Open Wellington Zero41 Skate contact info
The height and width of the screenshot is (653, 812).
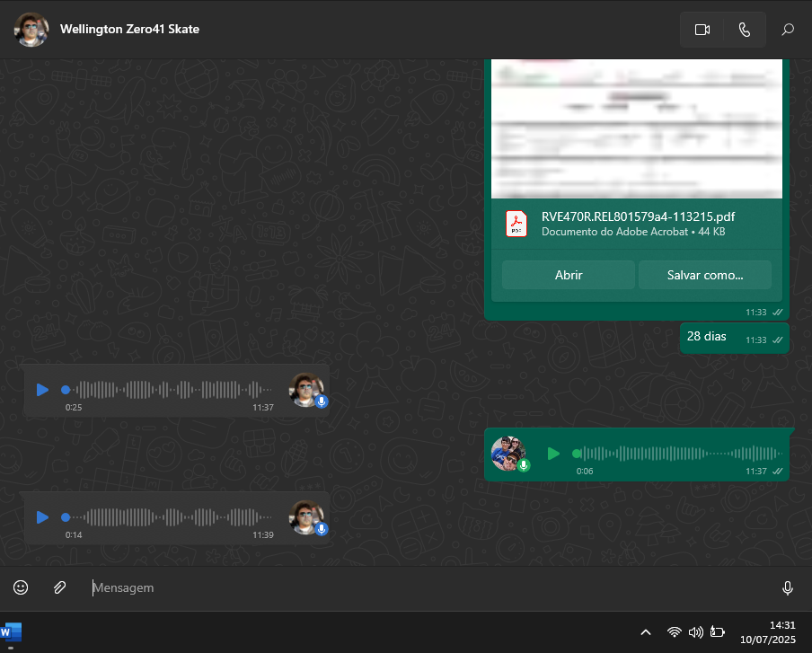click(x=129, y=30)
